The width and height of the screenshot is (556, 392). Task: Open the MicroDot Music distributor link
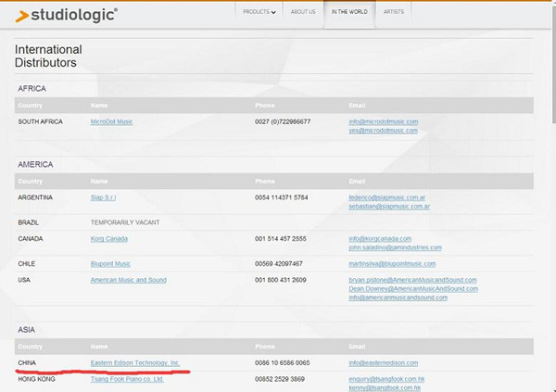pos(111,121)
